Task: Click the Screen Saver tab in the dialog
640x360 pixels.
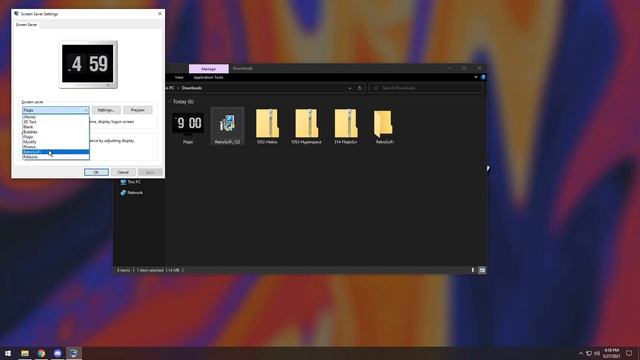Action: click(26, 25)
